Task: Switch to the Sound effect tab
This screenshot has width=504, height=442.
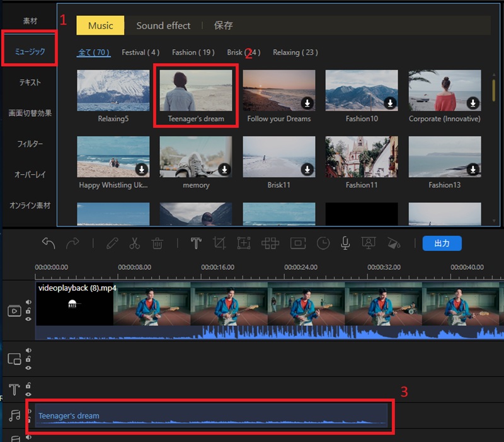Action: click(163, 25)
